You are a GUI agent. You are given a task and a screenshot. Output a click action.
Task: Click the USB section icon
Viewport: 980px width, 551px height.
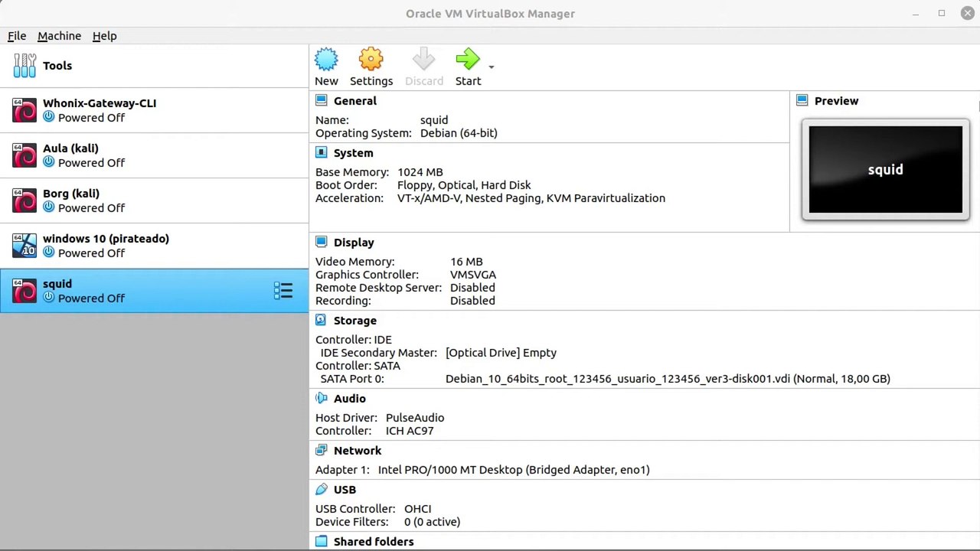pos(322,489)
